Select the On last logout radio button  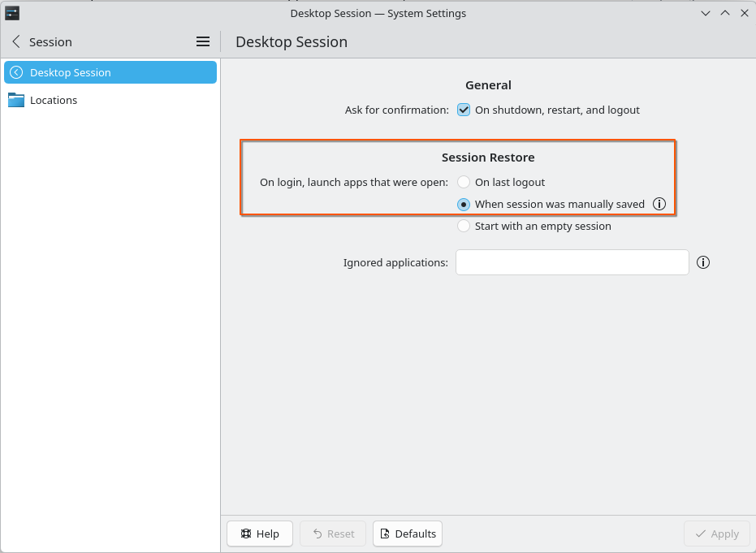[x=464, y=182]
